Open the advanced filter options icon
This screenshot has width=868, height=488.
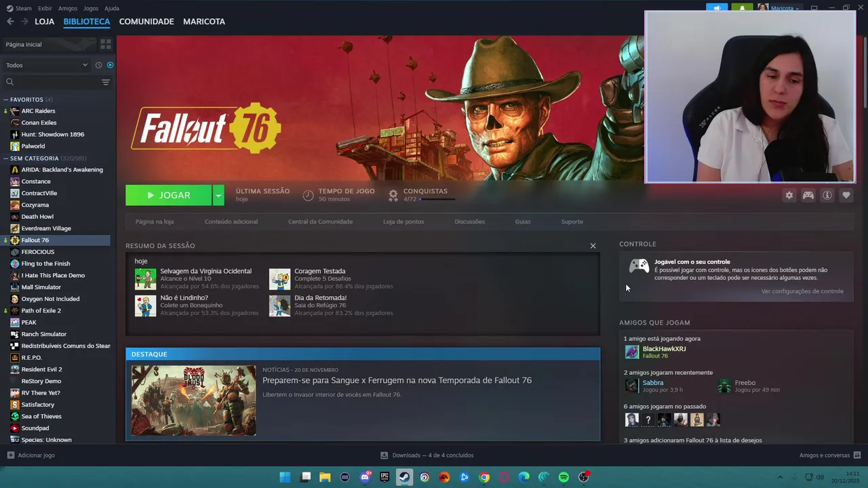pos(106,82)
